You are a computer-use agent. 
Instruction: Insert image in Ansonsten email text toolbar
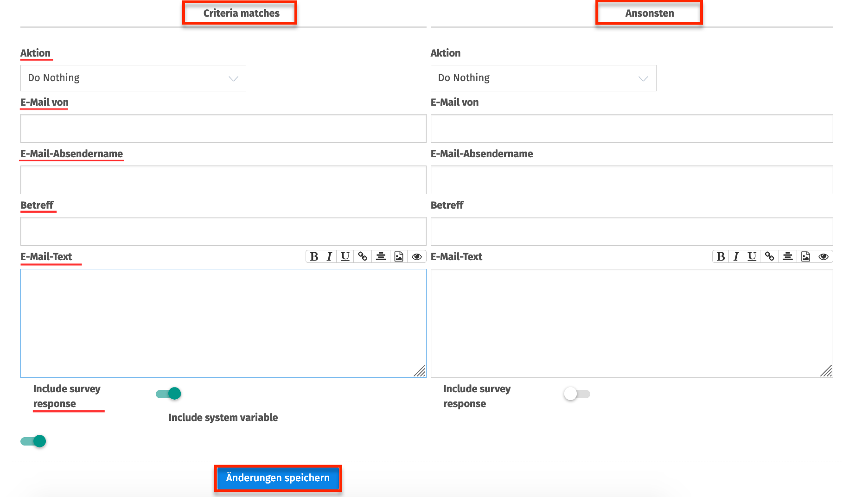805,256
